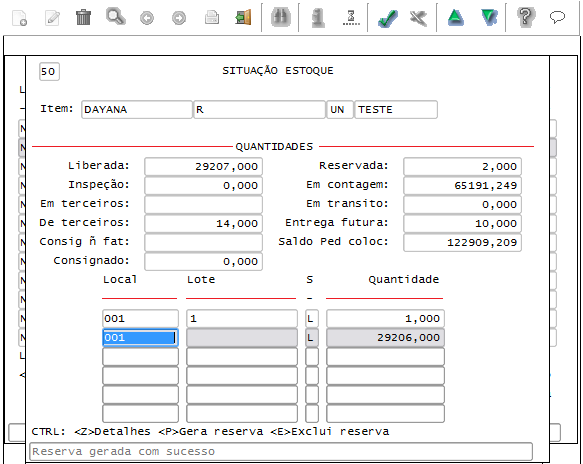583x464 pixels.
Task: Click the trash can delete icon
Action: pos(83,17)
